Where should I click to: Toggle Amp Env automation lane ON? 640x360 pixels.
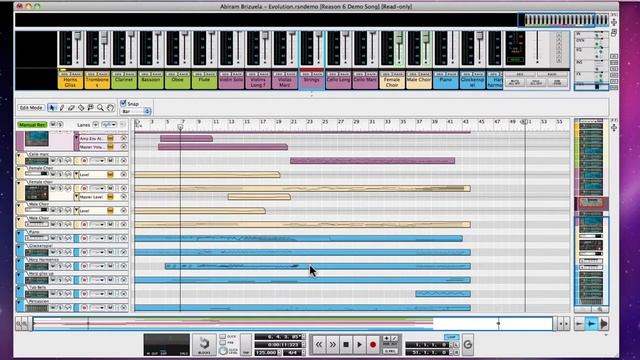point(110,138)
